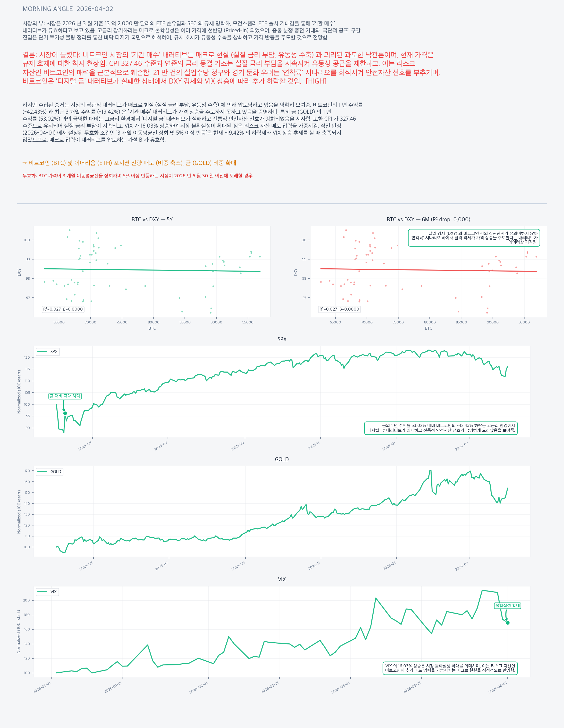Click the '불확실성 확대' annotation label

click(507, 605)
